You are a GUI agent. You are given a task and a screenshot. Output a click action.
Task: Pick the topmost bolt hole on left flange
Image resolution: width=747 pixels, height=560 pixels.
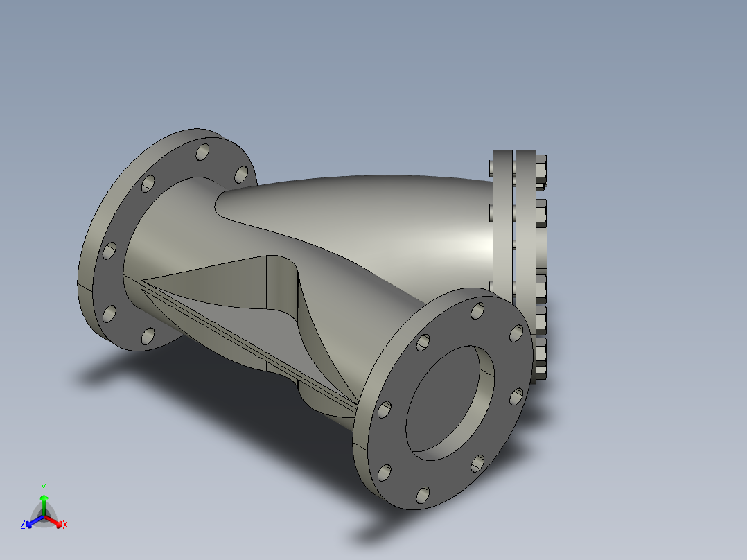point(202,152)
